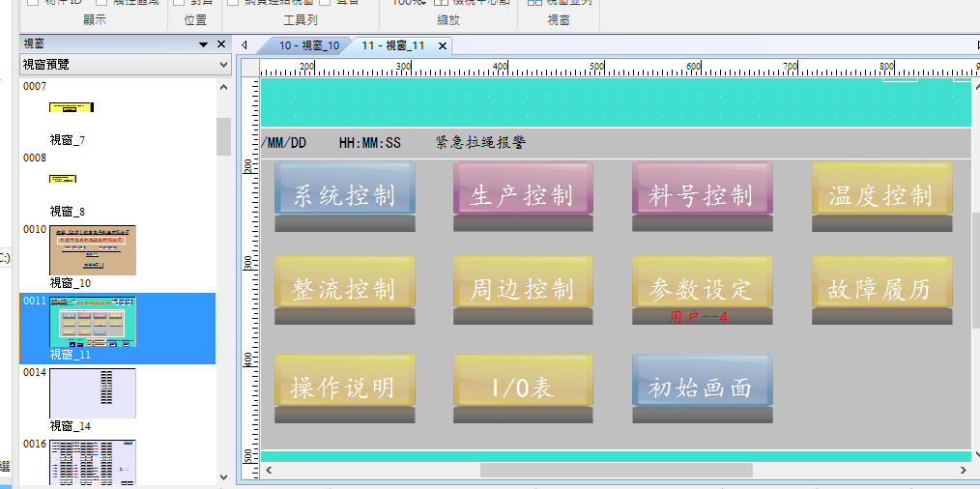This screenshot has width=980, height=489.
Task: Close the 11 - 視窗_11 tab
Action: (443, 45)
